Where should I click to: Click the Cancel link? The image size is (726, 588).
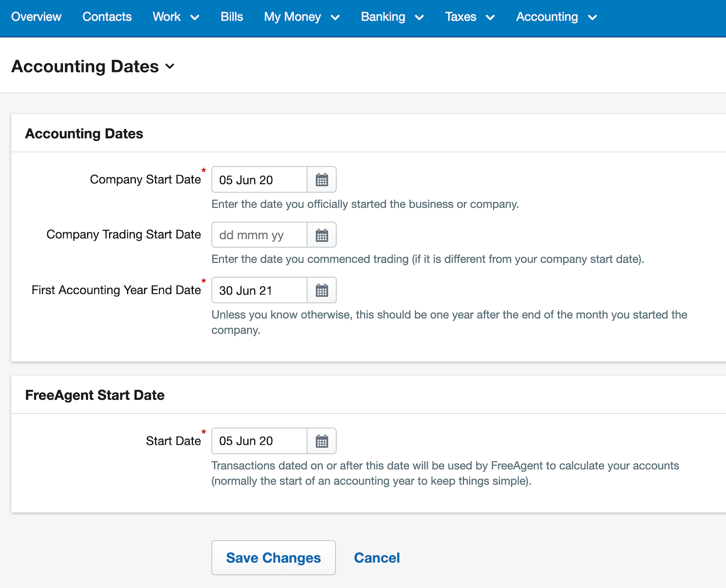377,558
